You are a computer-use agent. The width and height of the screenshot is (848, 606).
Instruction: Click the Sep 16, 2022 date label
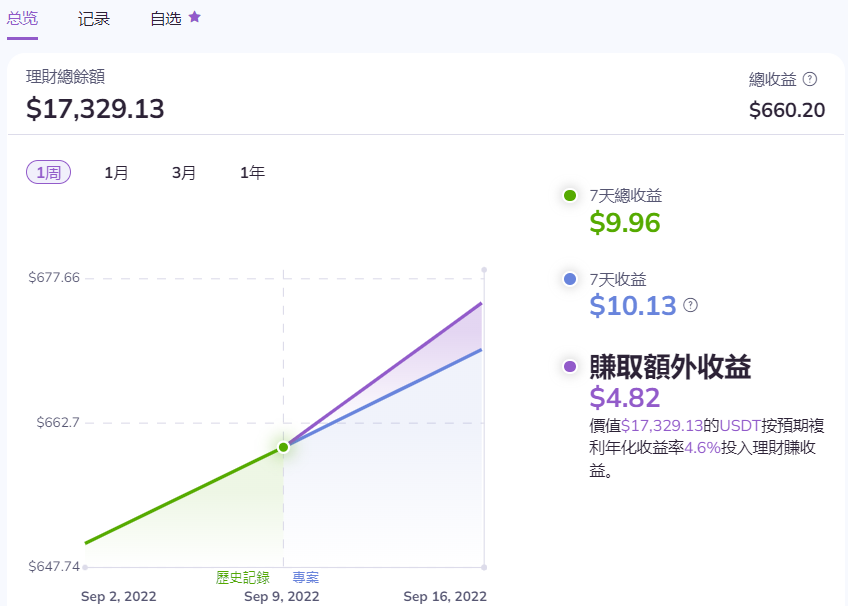[445, 596]
